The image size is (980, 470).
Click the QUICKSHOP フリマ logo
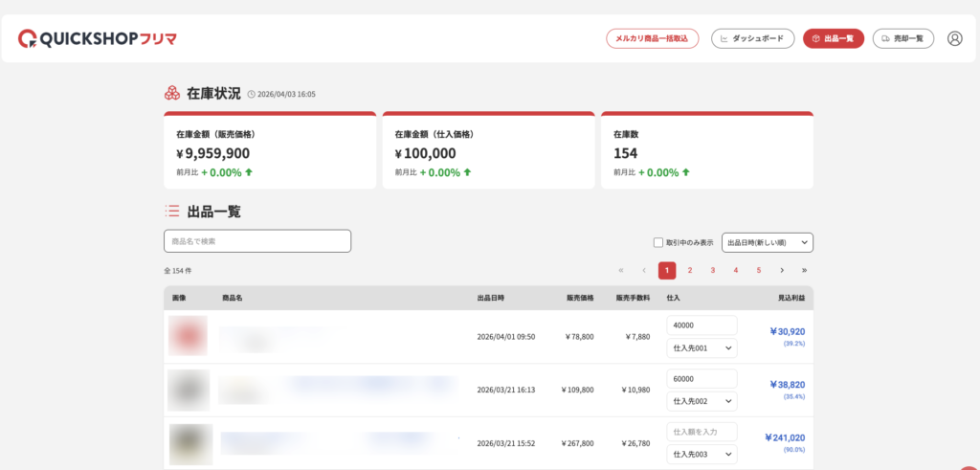coord(97,38)
